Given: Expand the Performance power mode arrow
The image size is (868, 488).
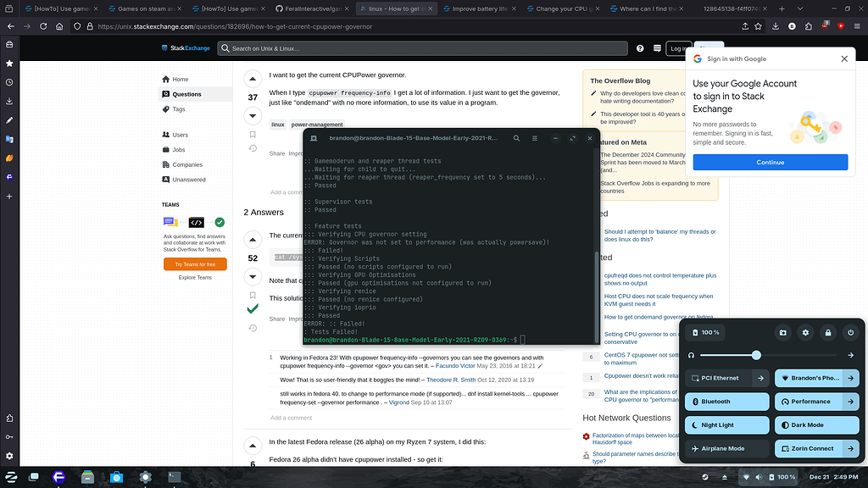Looking at the screenshot, I should click(850, 402).
